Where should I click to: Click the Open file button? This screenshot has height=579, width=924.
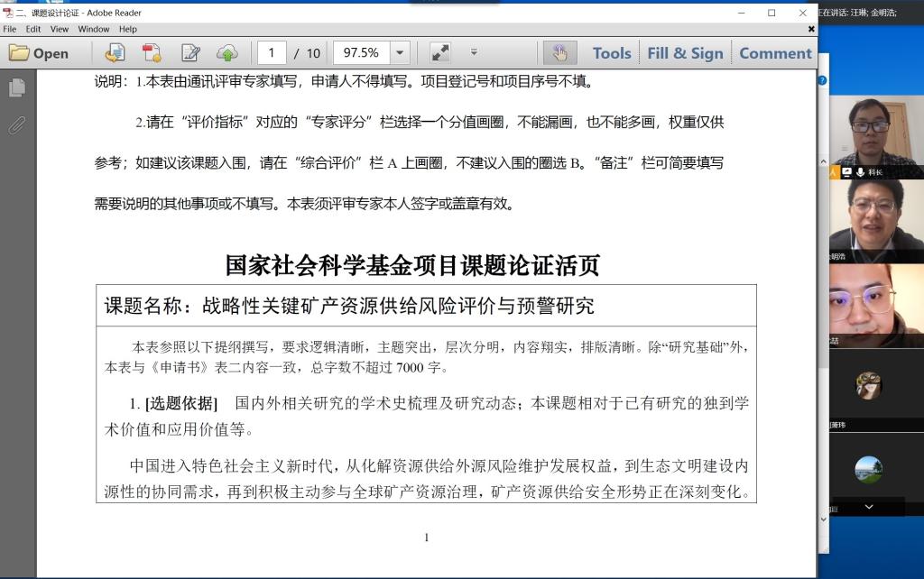[x=39, y=53]
